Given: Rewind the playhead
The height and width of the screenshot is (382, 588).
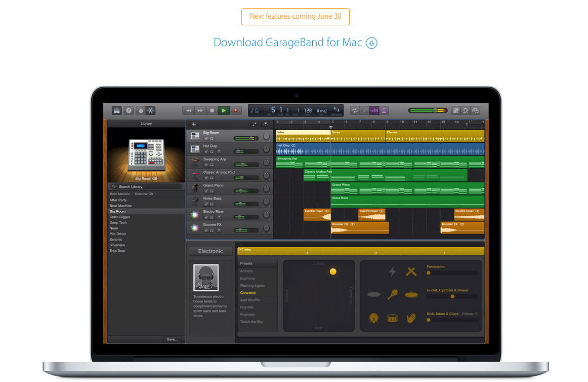Looking at the screenshot, I should point(189,110).
